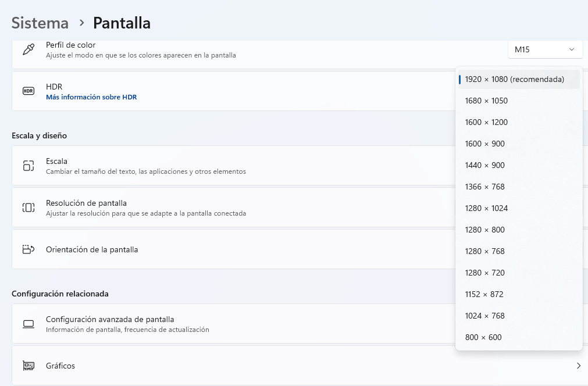Pick 1280 × 768 in the dropdown

519,252
